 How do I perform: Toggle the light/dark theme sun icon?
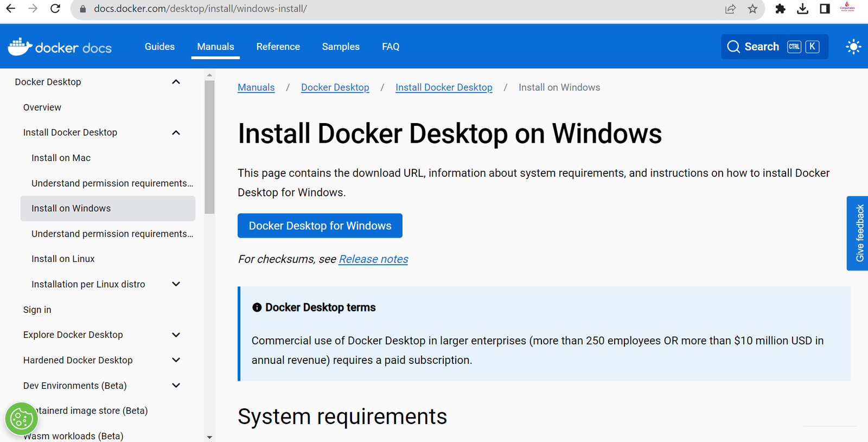(853, 47)
